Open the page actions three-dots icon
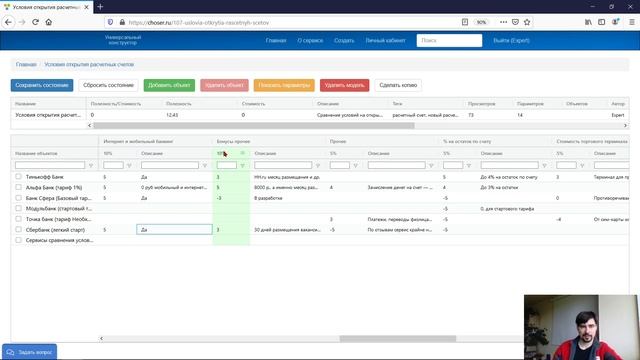640x360 pixels. [x=503, y=22]
